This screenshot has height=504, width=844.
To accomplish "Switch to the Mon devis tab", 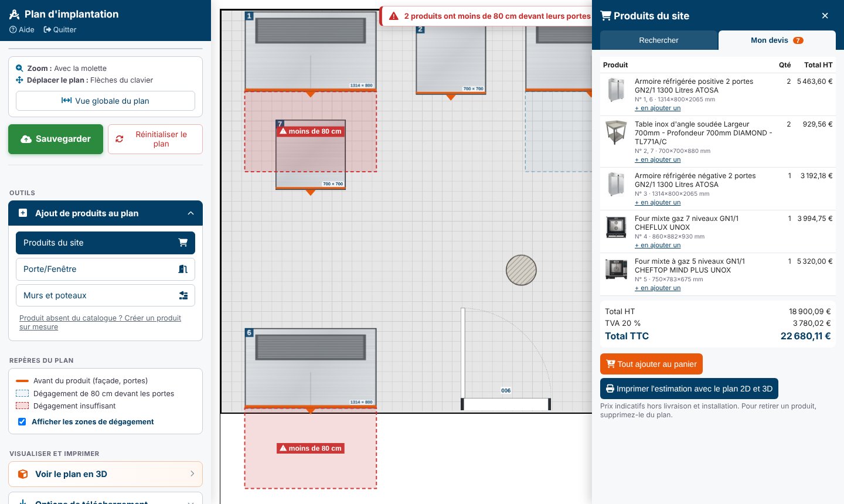I will coord(777,40).
